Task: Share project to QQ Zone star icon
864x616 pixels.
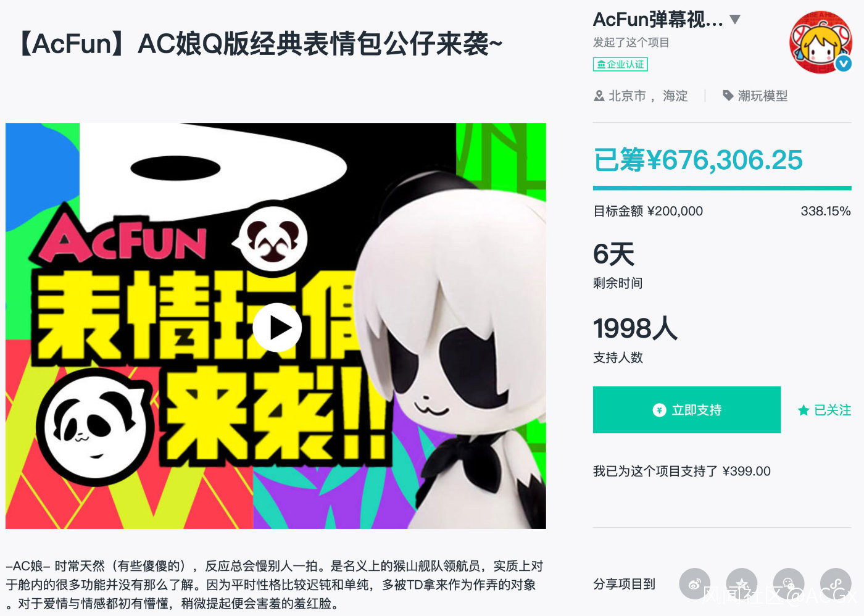Action: coord(742,584)
